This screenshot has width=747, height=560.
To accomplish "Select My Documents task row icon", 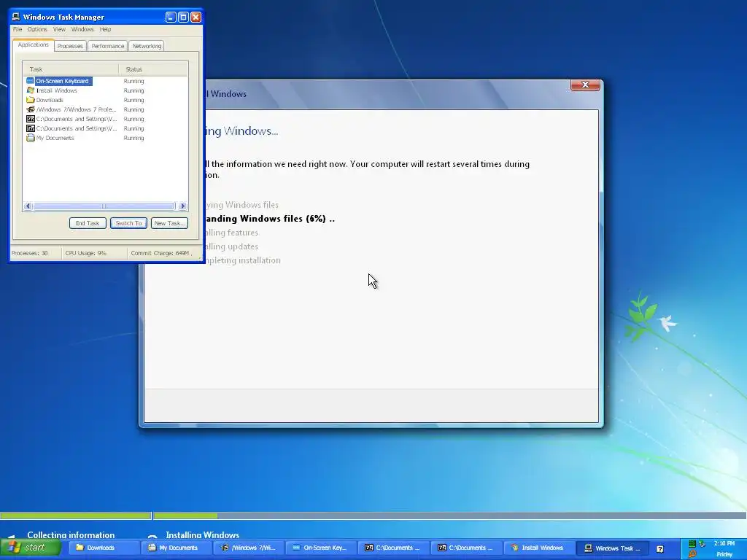I will [31, 138].
